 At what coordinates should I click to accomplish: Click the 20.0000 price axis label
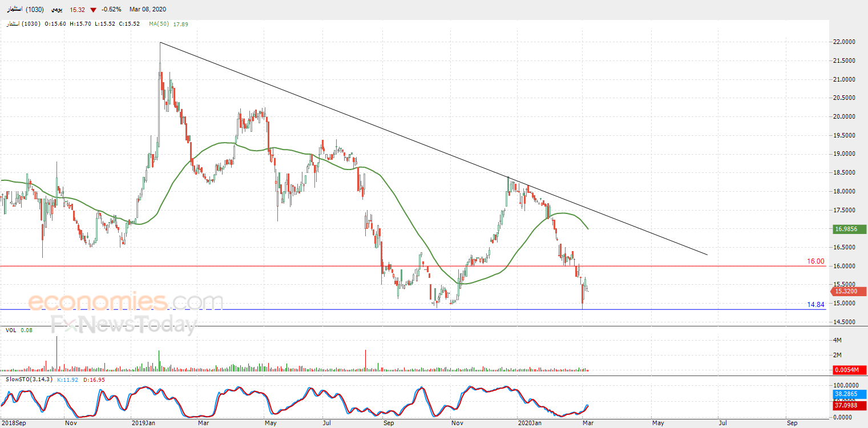tap(845, 116)
